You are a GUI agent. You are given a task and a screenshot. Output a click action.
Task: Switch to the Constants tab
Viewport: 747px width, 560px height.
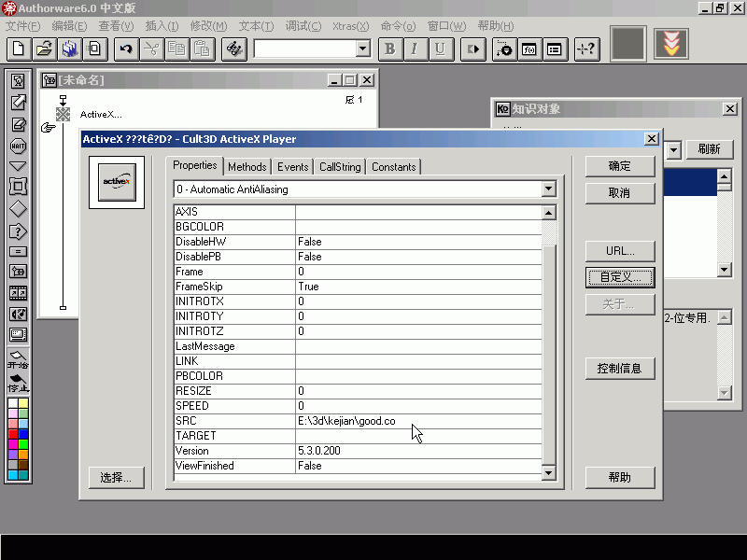(x=393, y=167)
